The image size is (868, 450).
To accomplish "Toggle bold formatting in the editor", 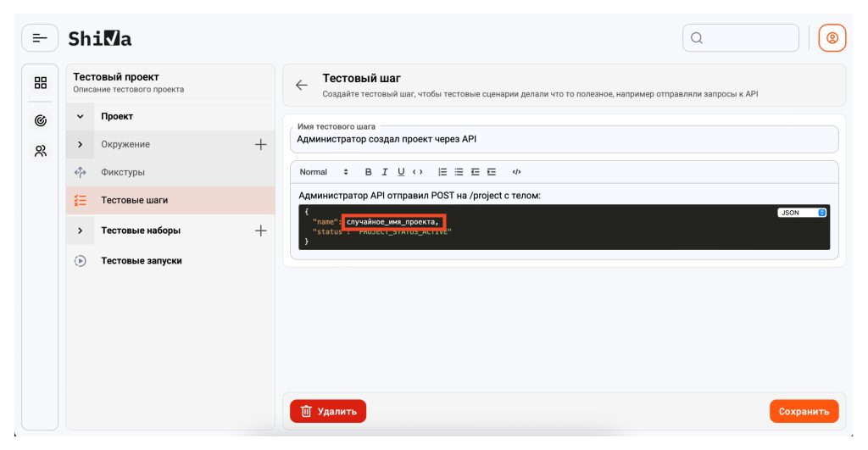I will (369, 172).
